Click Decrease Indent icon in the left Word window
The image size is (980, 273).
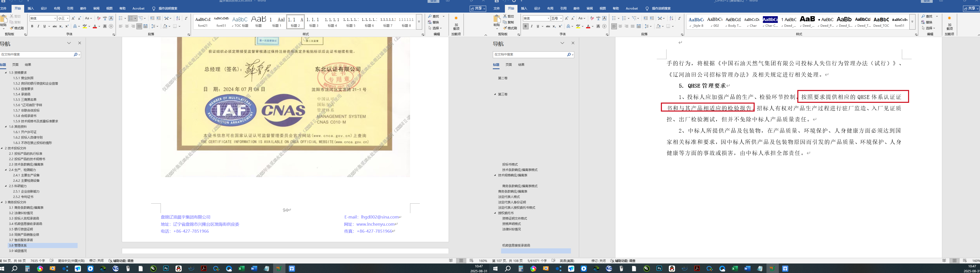[153, 18]
